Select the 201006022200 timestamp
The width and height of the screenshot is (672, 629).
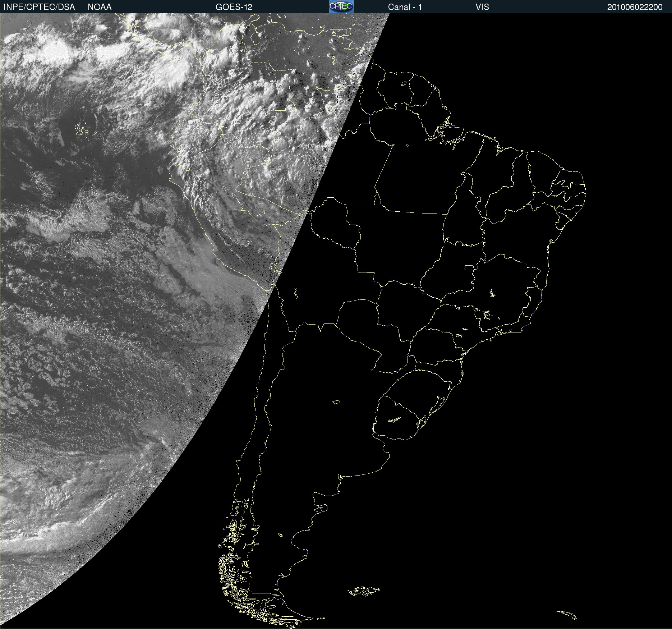click(635, 7)
